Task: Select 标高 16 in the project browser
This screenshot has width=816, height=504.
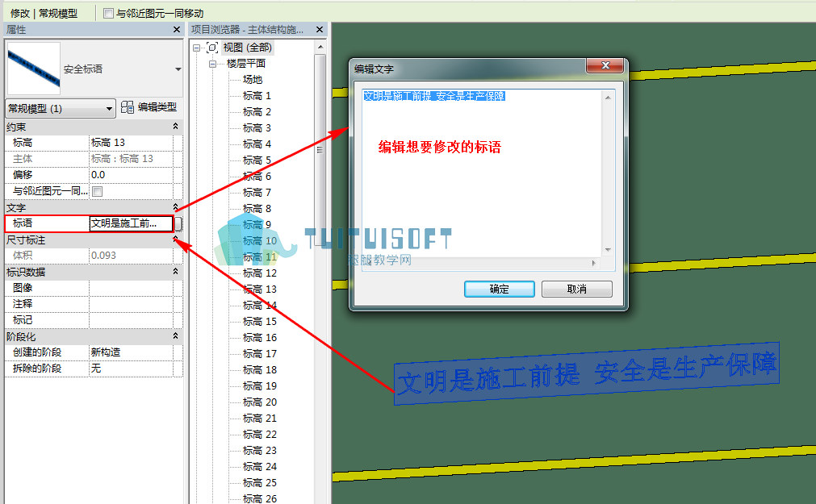Action: 260,338
